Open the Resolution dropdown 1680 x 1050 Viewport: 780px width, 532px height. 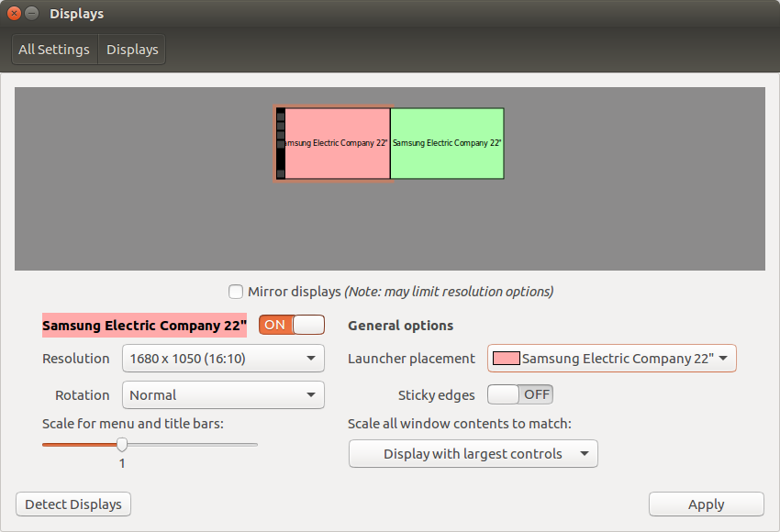pos(223,359)
